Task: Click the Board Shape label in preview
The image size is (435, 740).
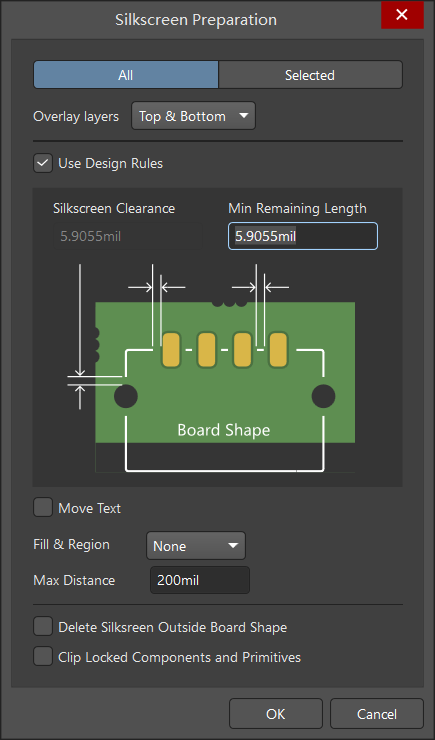Action: coord(224,430)
